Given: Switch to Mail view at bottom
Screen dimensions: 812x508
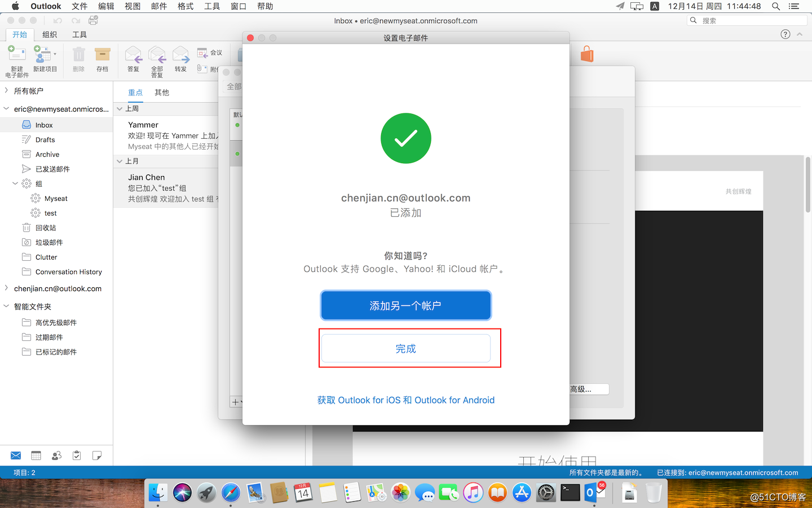Looking at the screenshot, I should coord(16,456).
